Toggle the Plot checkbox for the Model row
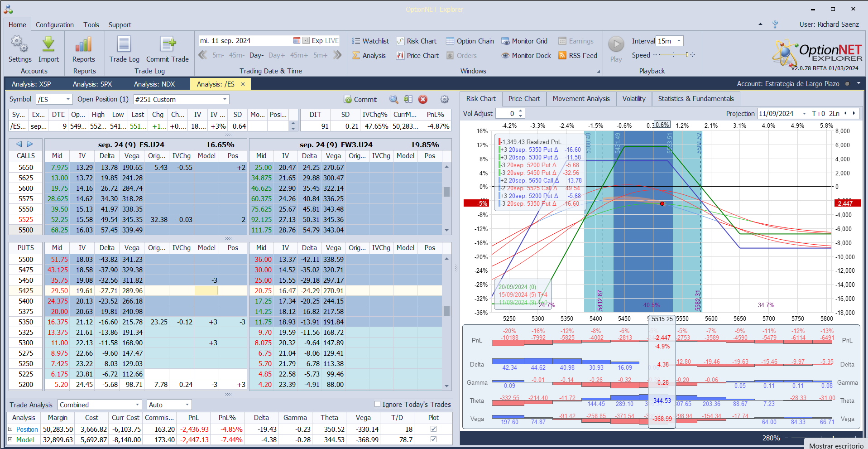Screen dimensions: 868x449 click(433, 439)
